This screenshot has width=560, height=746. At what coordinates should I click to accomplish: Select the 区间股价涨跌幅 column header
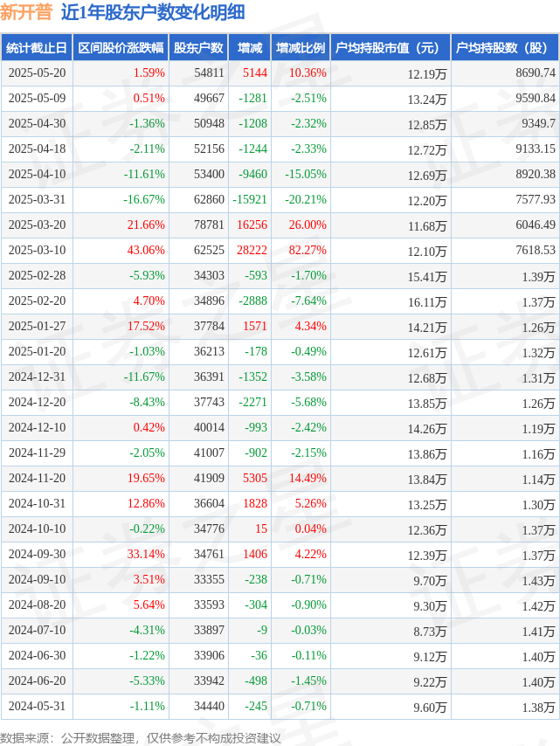(x=121, y=47)
